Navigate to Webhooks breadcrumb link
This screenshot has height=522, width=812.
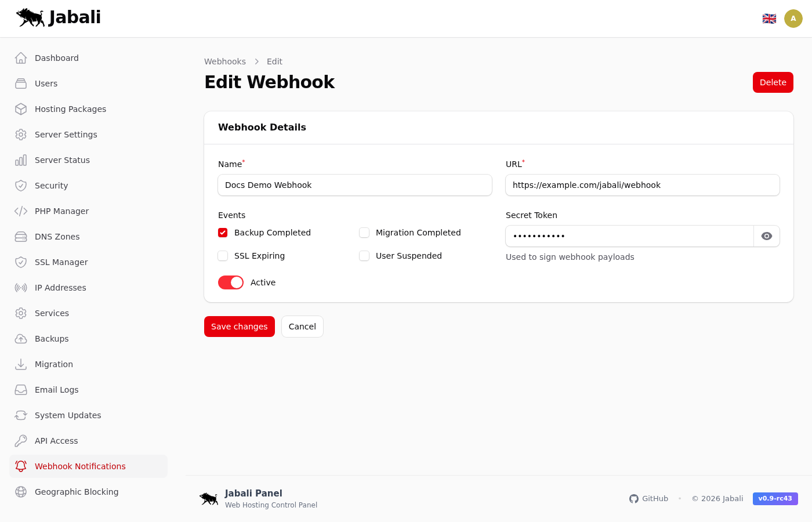tap(225, 61)
